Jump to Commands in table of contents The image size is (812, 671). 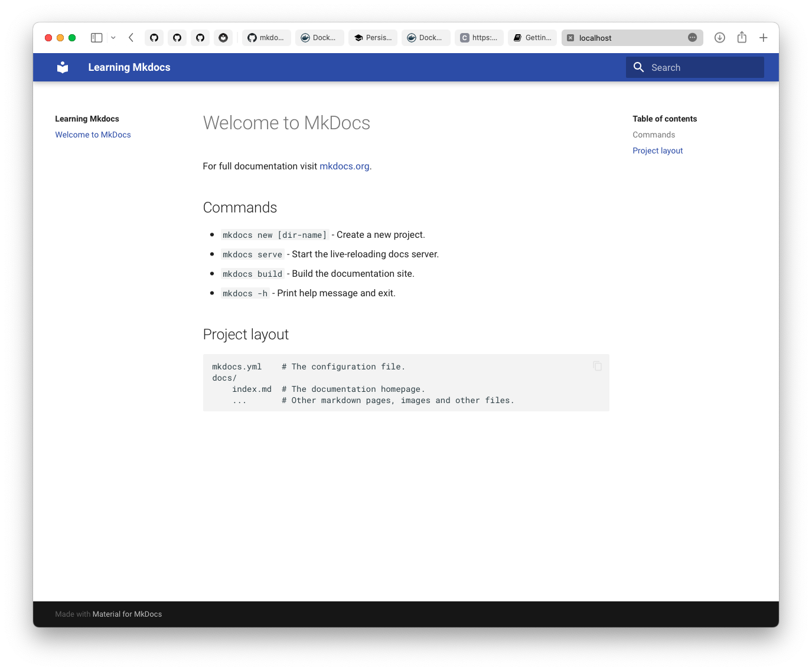[x=654, y=135]
